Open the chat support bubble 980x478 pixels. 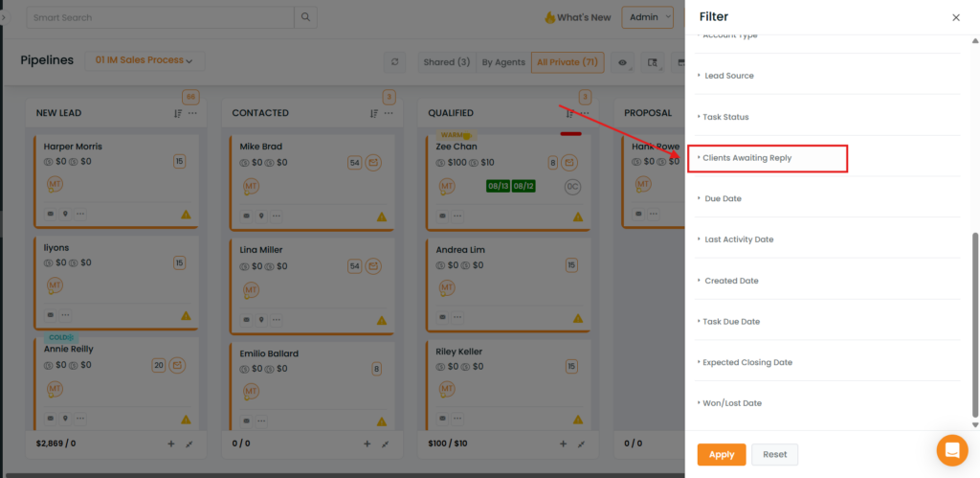coord(952,450)
